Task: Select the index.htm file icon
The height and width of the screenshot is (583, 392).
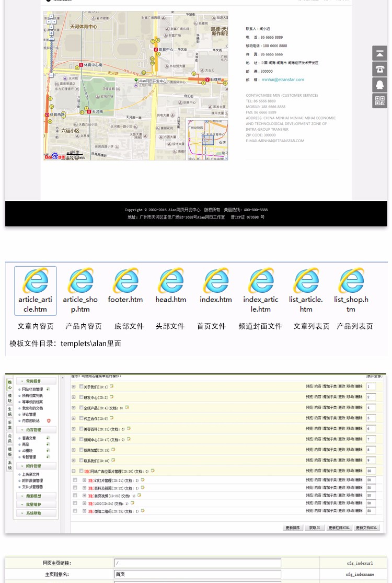Action: [216, 280]
